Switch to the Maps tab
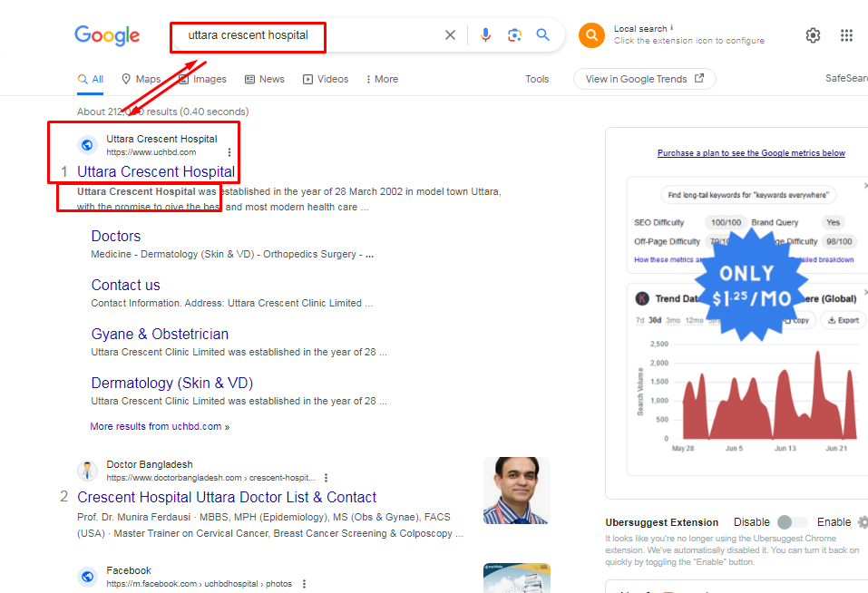 tap(141, 79)
